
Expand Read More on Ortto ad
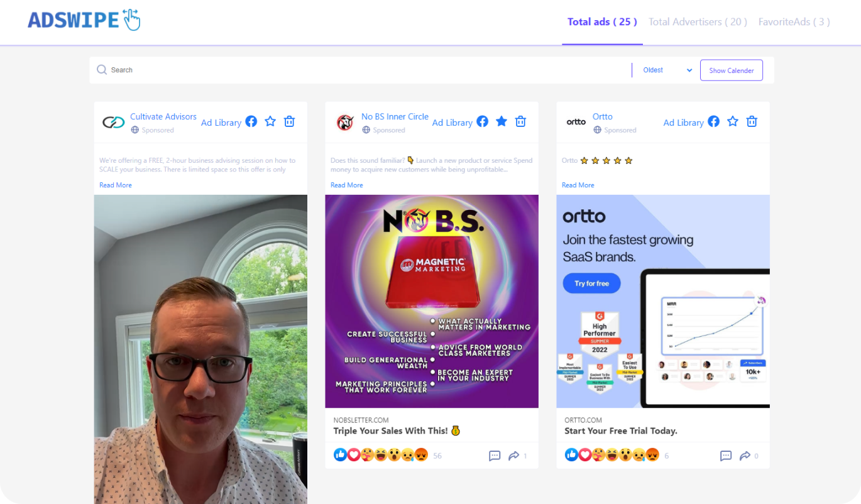(x=578, y=185)
